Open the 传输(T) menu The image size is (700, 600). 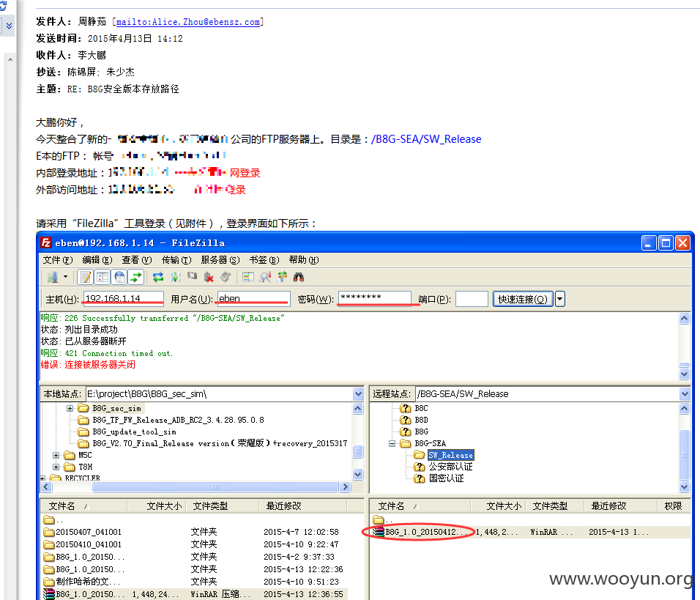coord(176,260)
